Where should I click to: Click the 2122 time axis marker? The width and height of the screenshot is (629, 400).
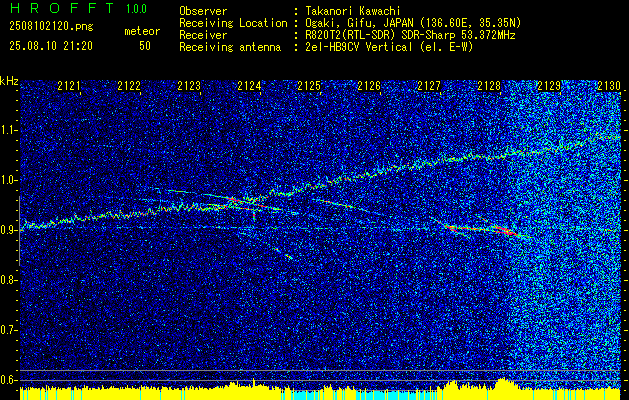(x=129, y=86)
